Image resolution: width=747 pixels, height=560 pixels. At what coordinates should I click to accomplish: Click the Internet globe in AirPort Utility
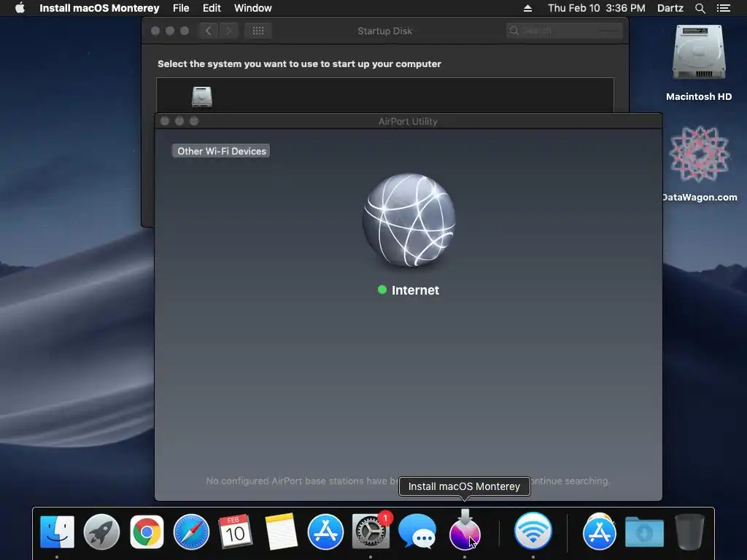click(x=409, y=219)
